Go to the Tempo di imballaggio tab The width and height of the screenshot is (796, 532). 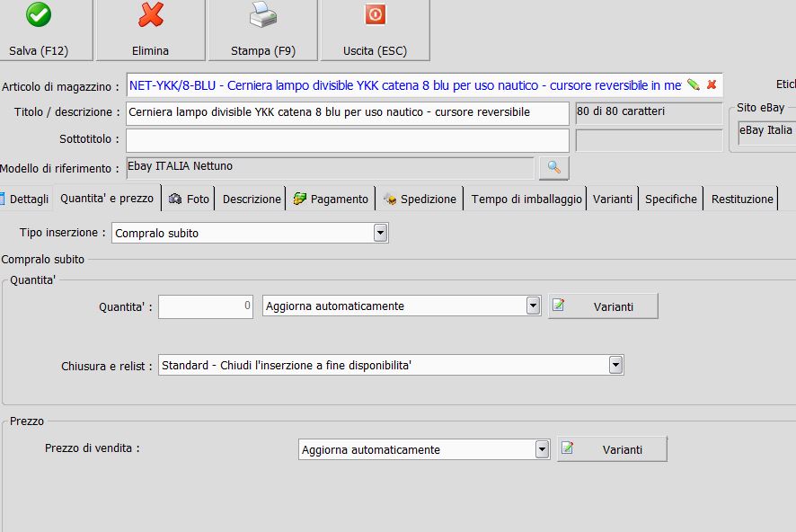526,199
